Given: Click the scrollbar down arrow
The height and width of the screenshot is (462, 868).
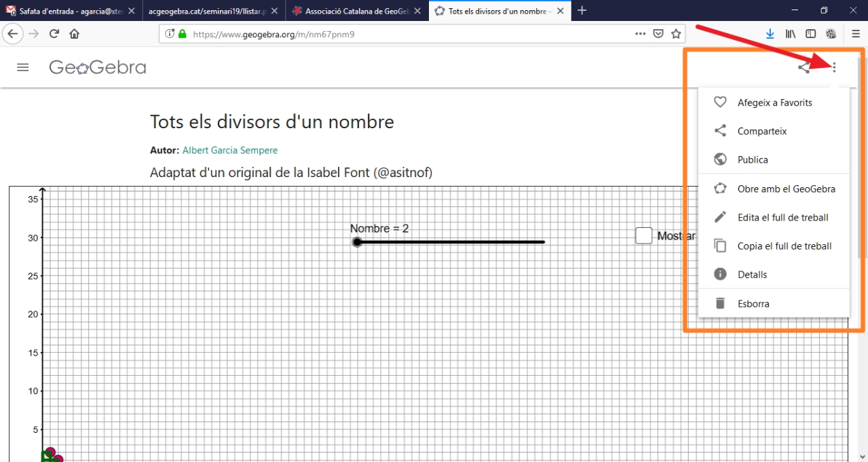Looking at the screenshot, I should tap(863, 457).
